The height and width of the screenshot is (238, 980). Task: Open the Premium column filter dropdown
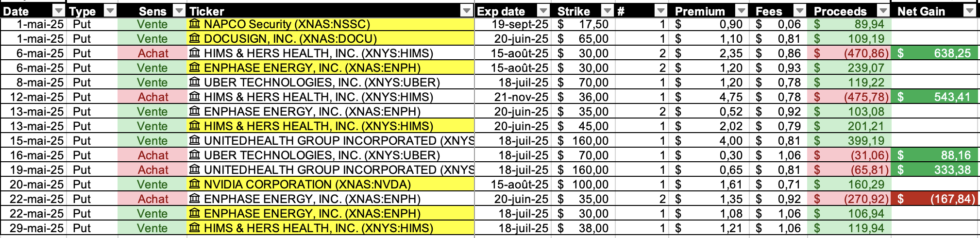click(x=741, y=11)
